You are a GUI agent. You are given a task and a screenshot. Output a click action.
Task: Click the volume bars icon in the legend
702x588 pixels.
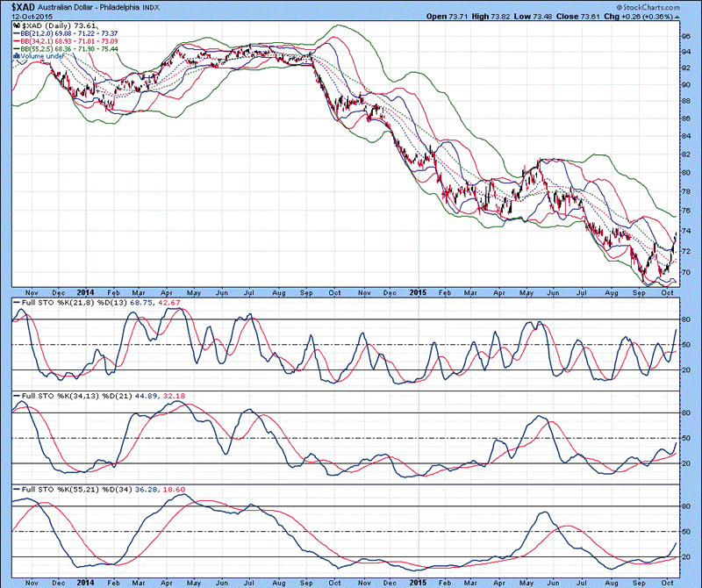coord(17,55)
